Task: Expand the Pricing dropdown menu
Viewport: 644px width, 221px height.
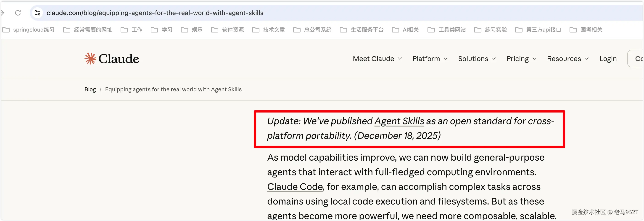Action: [522, 59]
